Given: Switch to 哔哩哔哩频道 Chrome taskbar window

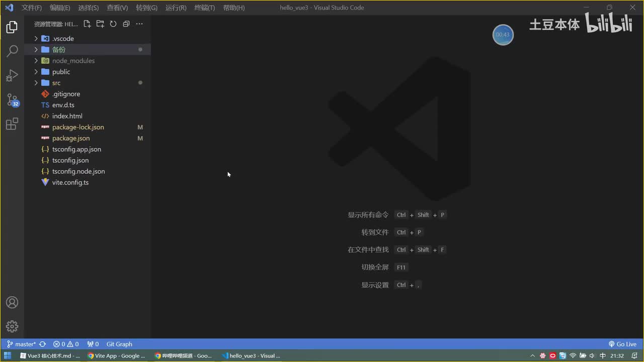Looking at the screenshot, I should 184,356.
